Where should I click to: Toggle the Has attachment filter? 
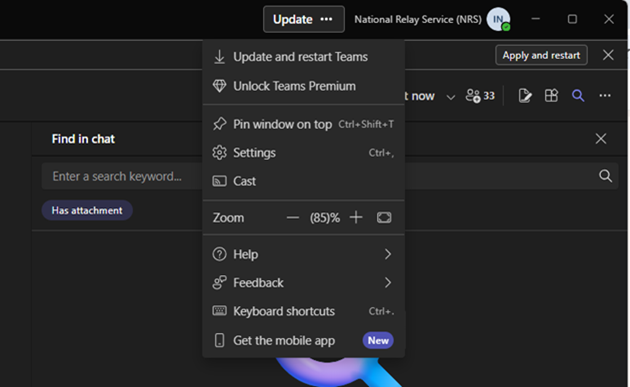coord(87,210)
